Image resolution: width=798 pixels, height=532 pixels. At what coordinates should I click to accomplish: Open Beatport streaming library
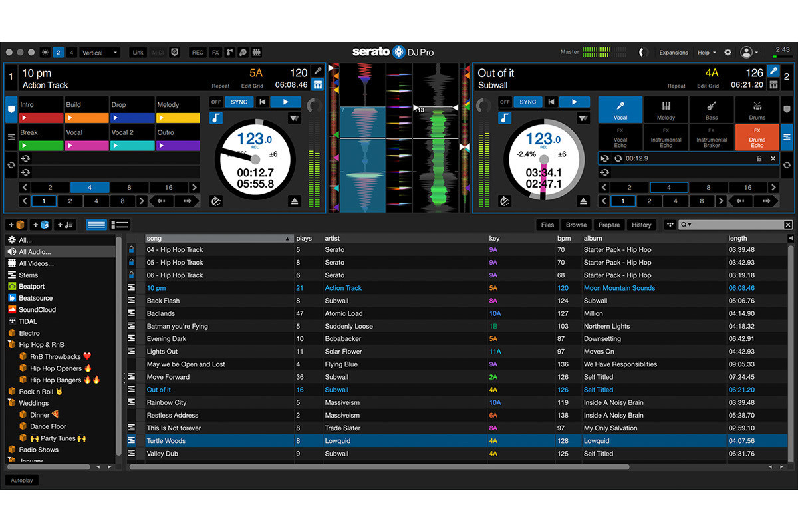pyautogui.click(x=31, y=287)
